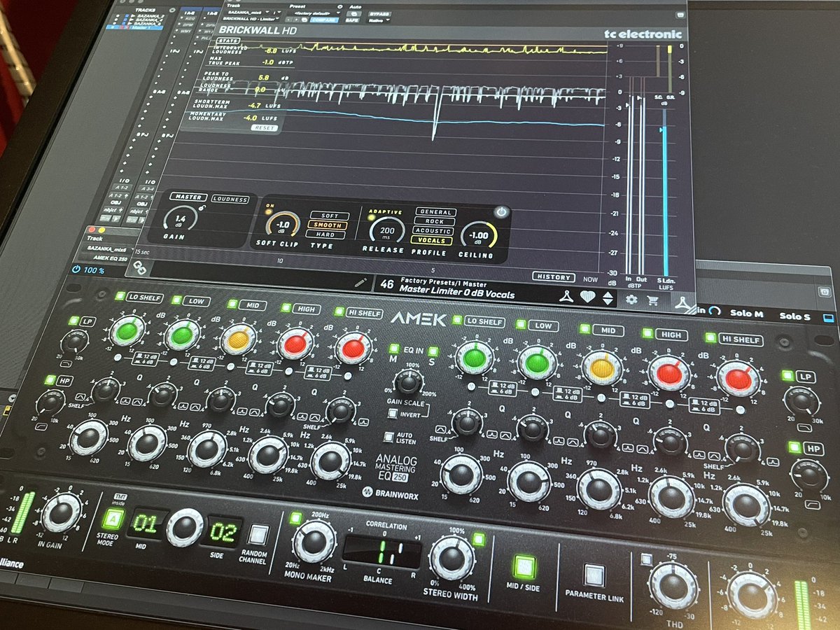Viewport: 840px width, 630px height.
Task: Toggle RANDOM CHANNEL button
Action: coord(258,535)
